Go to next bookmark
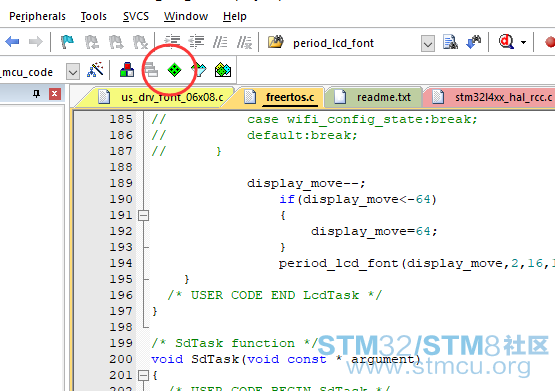Image resolution: width=555 pixels, height=391 pixels. pyautogui.click(x=116, y=42)
